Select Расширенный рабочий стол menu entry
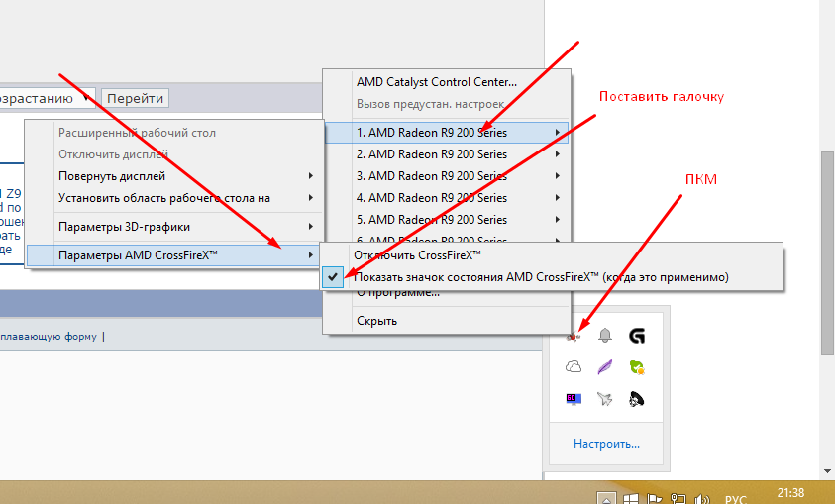The height and width of the screenshot is (504, 835). point(174,133)
